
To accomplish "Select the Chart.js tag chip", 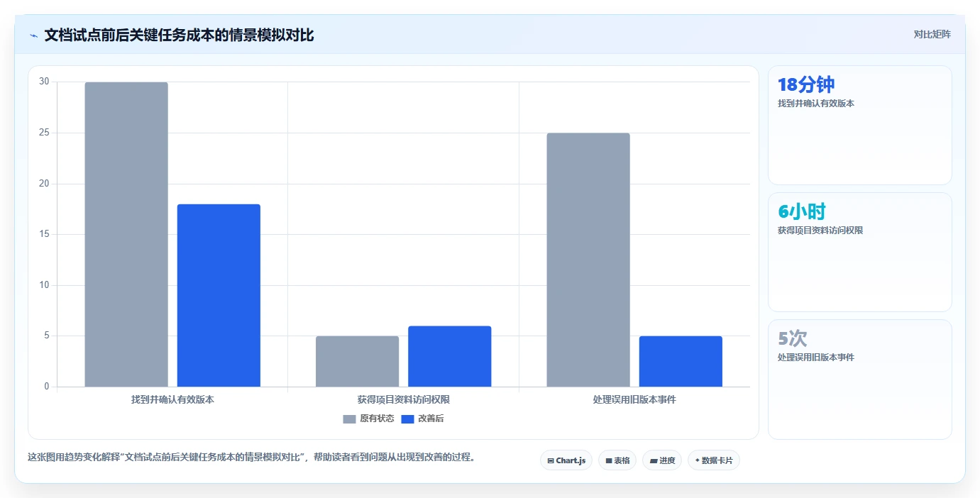I will click(566, 460).
